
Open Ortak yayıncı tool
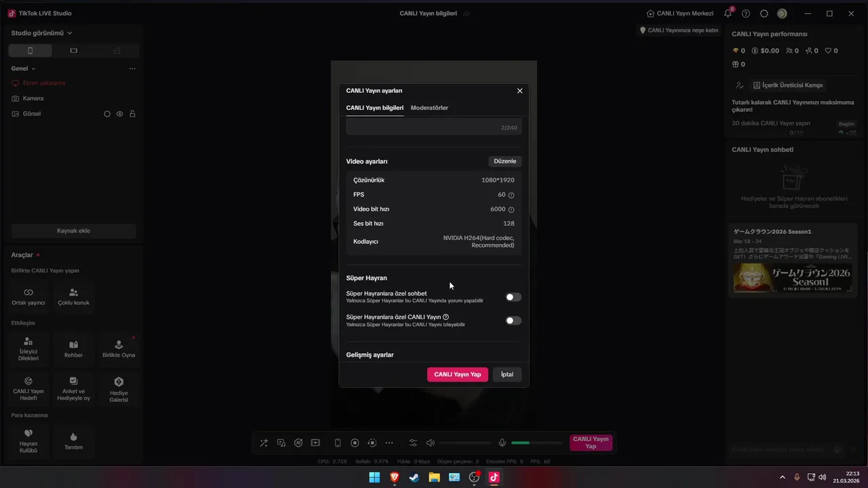(x=28, y=296)
